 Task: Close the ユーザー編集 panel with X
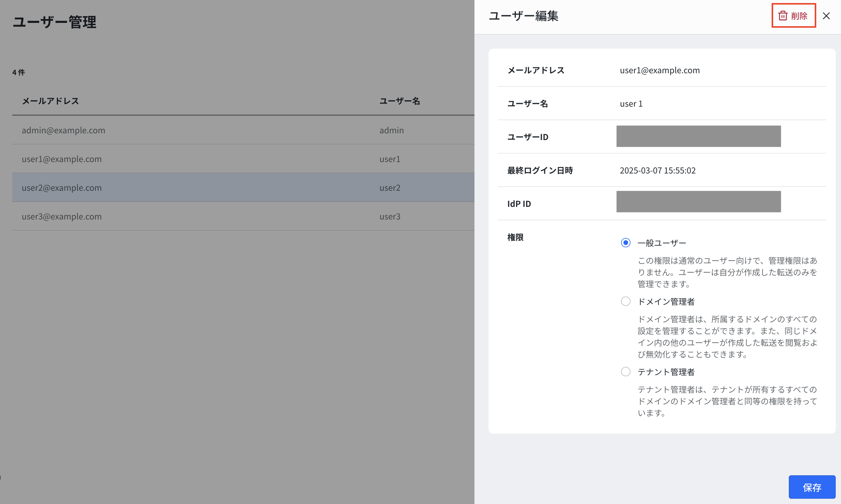click(826, 16)
